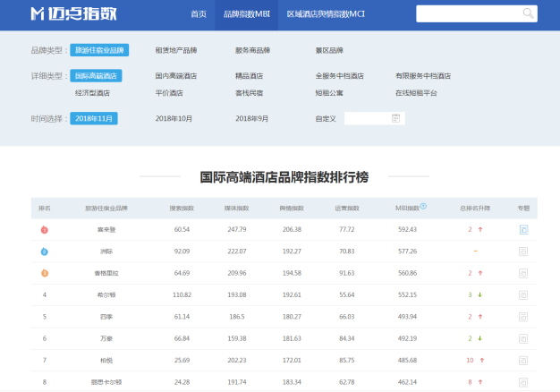Open brand 柏悦 in the table
The image size is (560, 392).
106,361
